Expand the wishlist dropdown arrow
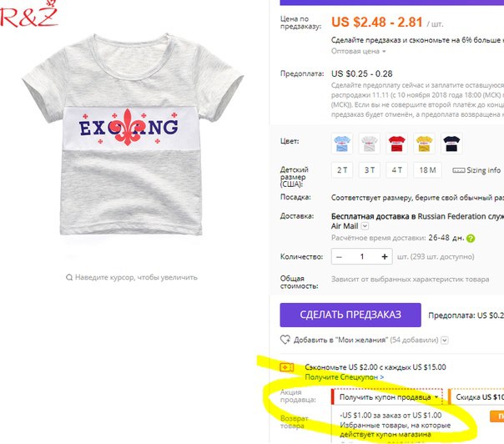Screen dimensions: 504x444 [445, 341]
